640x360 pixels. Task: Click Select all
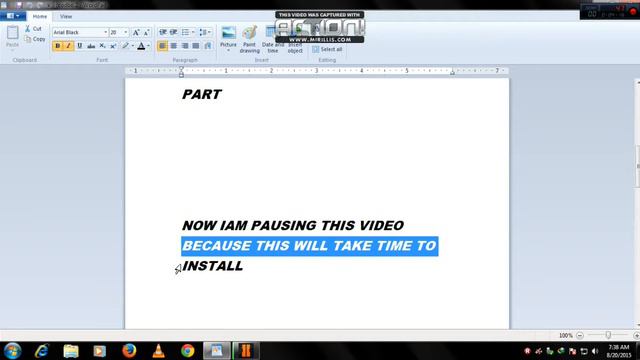pyautogui.click(x=327, y=49)
